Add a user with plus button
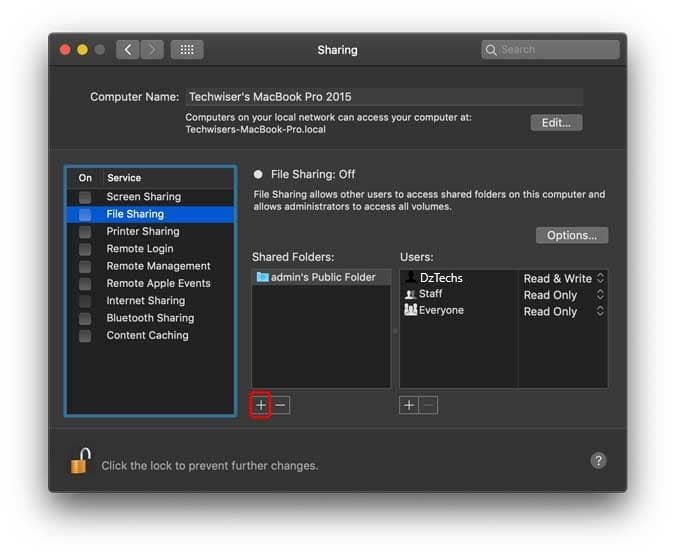Viewport: 675px width, 556px height. 409,405
